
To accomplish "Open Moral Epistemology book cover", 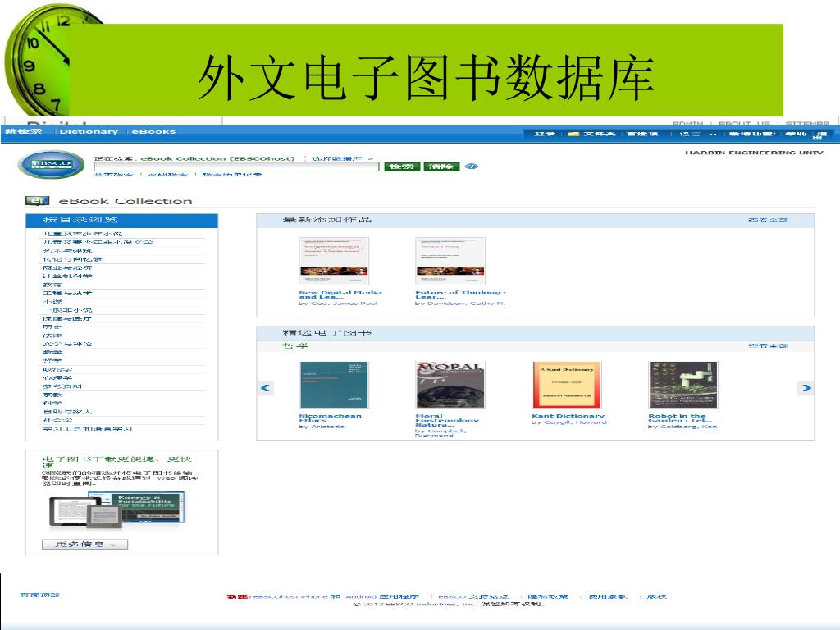I will point(450,385).
